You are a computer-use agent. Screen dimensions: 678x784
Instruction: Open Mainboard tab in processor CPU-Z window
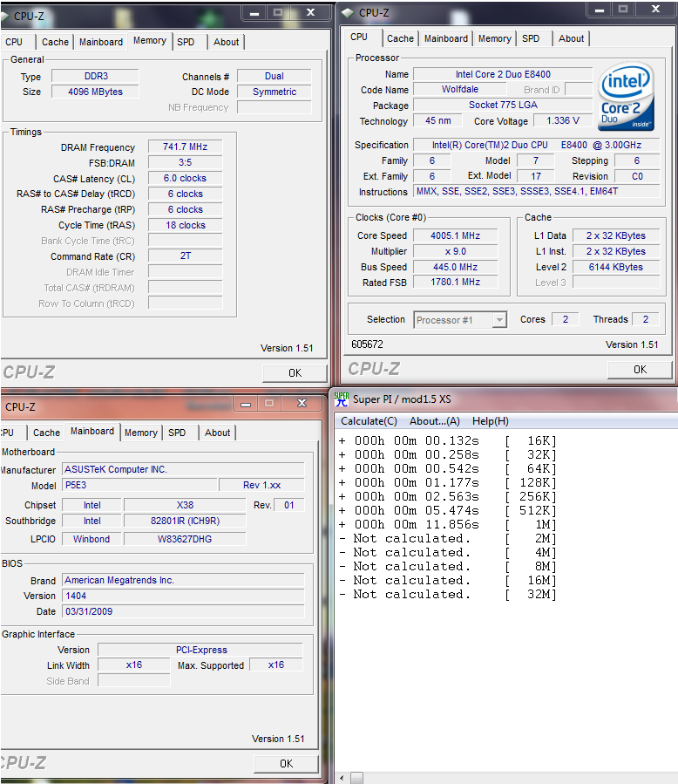coord(446,38)
